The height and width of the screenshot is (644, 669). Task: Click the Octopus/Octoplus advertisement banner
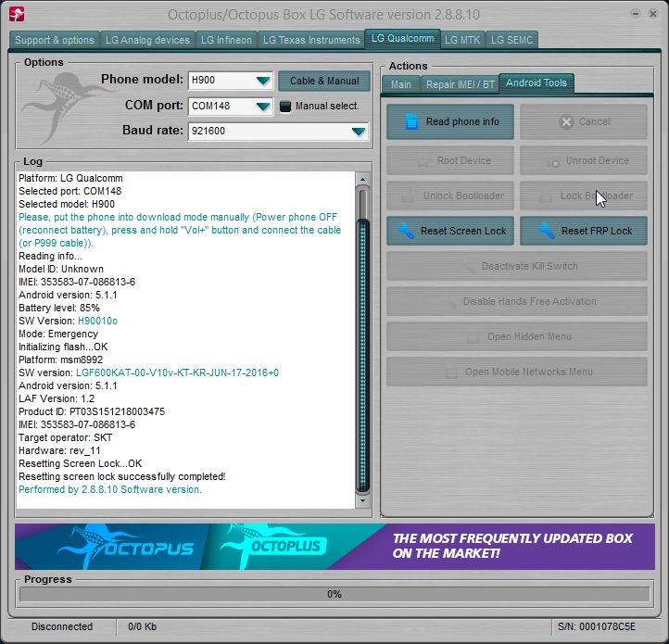[334, 547]
